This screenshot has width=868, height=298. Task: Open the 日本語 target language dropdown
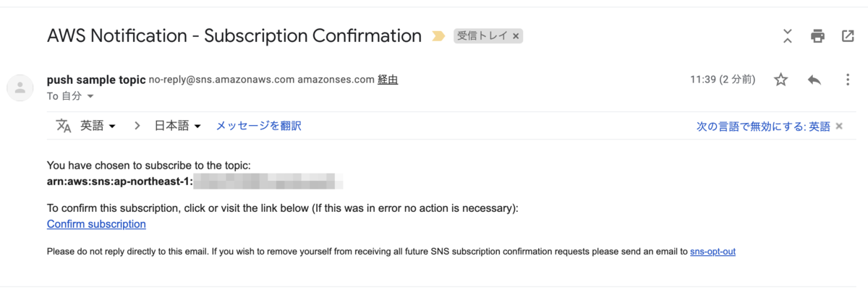177,126
